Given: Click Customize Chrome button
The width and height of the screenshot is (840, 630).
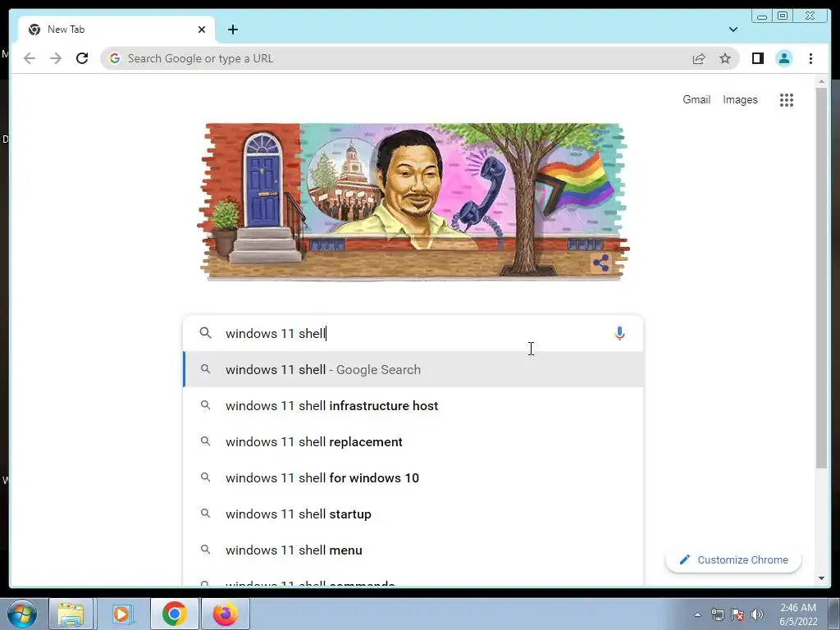Looking at the screenshot, I should coord(733,559).
